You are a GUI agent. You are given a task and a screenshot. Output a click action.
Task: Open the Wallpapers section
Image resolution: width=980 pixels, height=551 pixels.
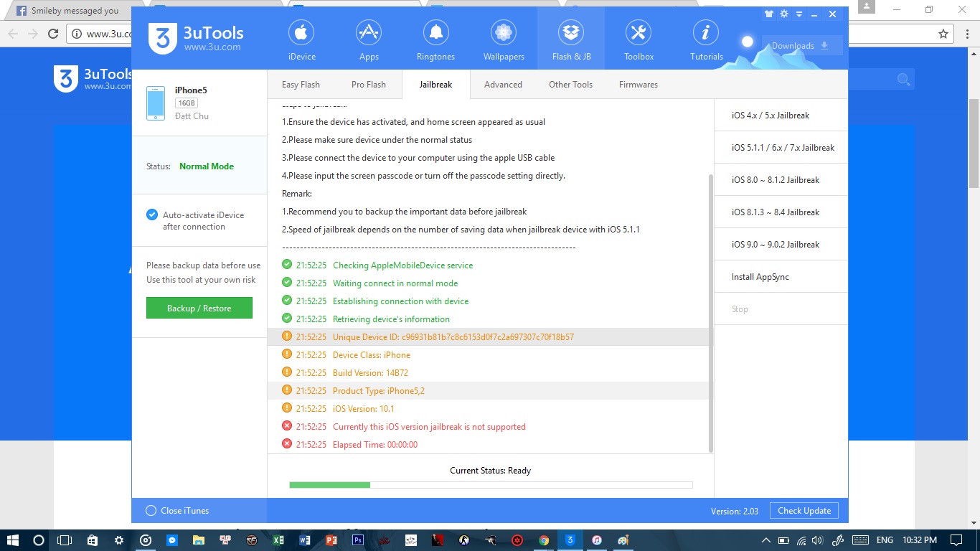pos(504,39)
